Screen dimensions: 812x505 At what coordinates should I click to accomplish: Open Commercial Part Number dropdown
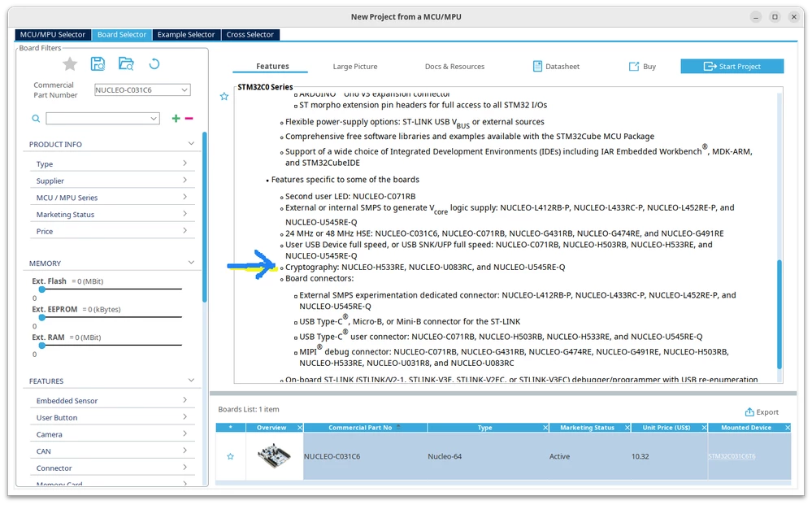click(184, 89)
